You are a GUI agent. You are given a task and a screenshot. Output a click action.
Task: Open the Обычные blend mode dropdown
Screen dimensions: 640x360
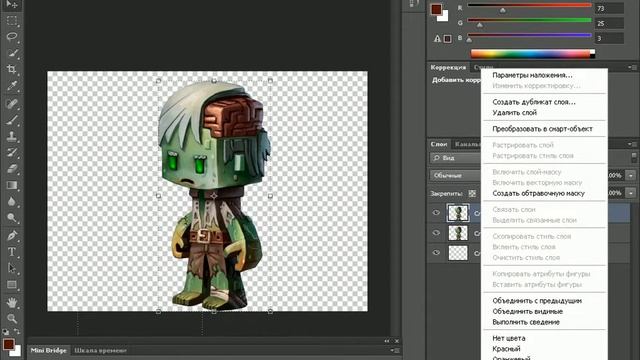click(x=455, y=176)
